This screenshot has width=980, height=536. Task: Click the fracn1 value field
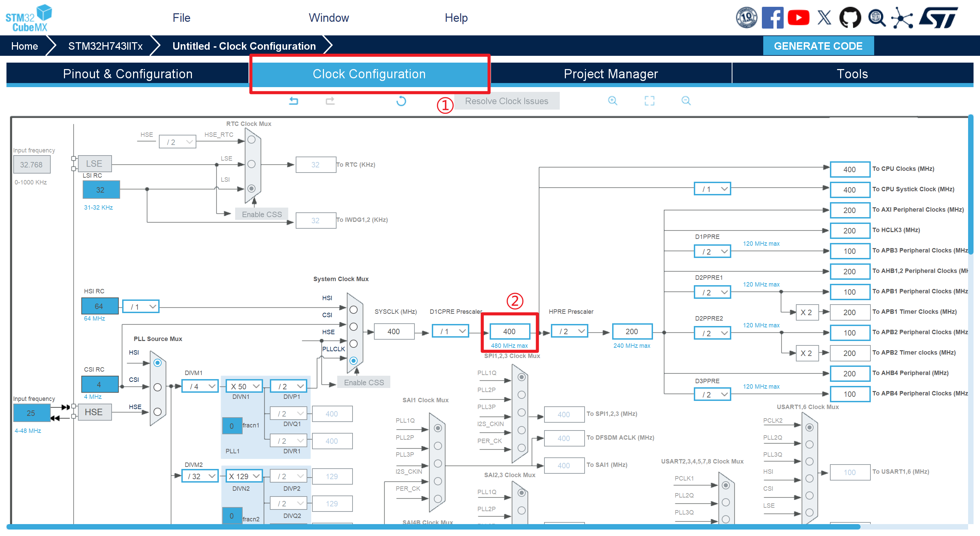[232, 426]
